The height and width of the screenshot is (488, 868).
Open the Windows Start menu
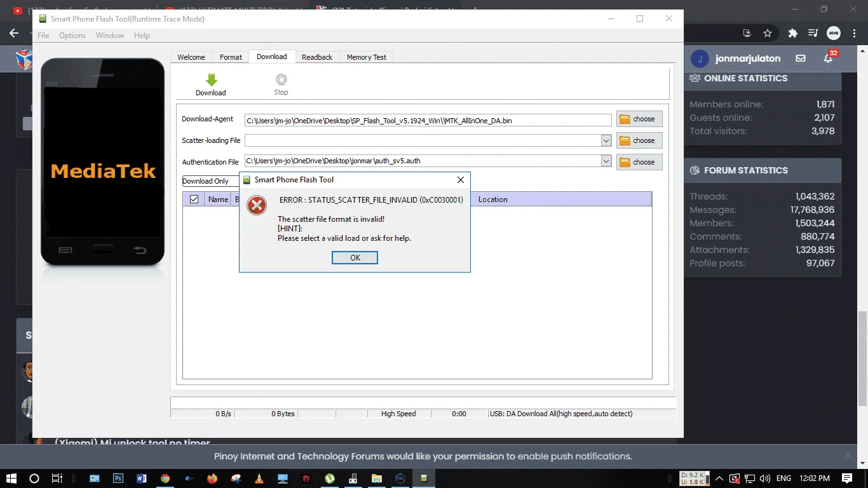11,478
